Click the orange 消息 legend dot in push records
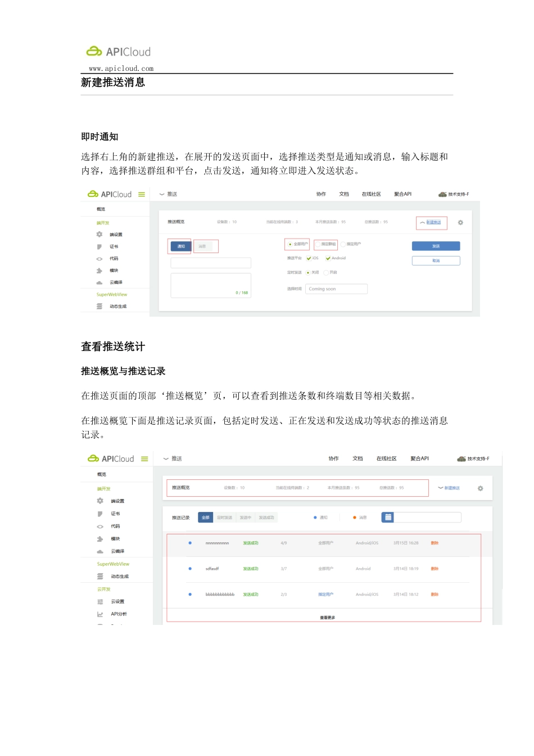The width and height of the screenshot is (534, 756). (355, 517)
